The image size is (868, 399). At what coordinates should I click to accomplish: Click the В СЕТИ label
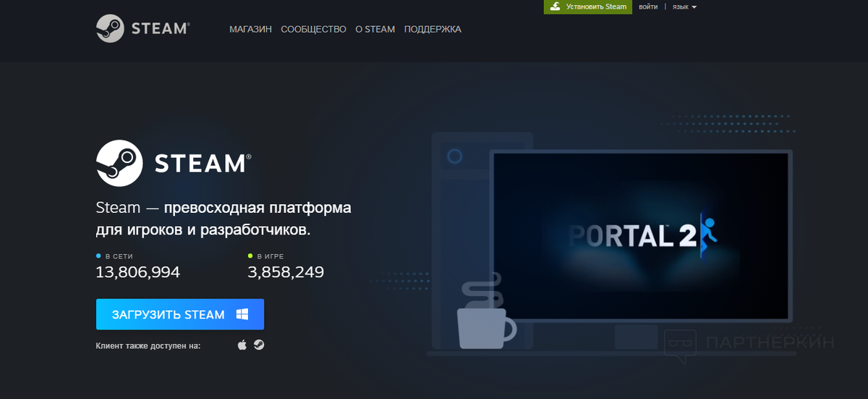[x=119, y=256]
